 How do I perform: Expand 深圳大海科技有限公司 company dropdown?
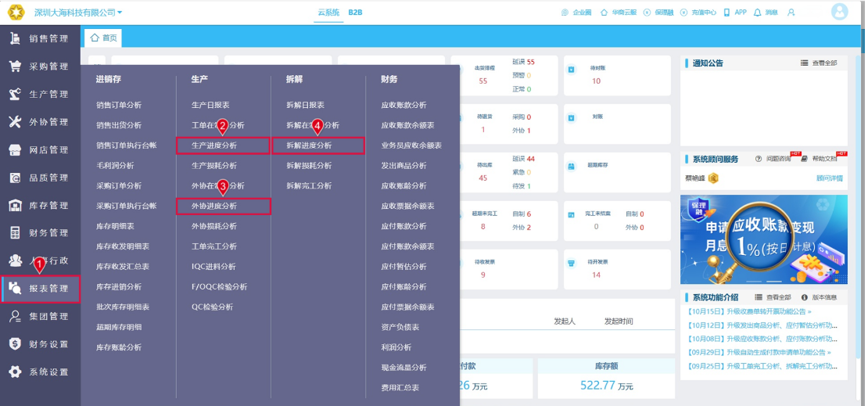point(78,13)
